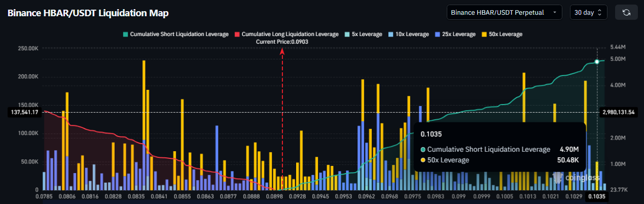The image size is (644, 204).
Task: Click the highlighted 0.1035 x-axis label
Action: point(597,195)
